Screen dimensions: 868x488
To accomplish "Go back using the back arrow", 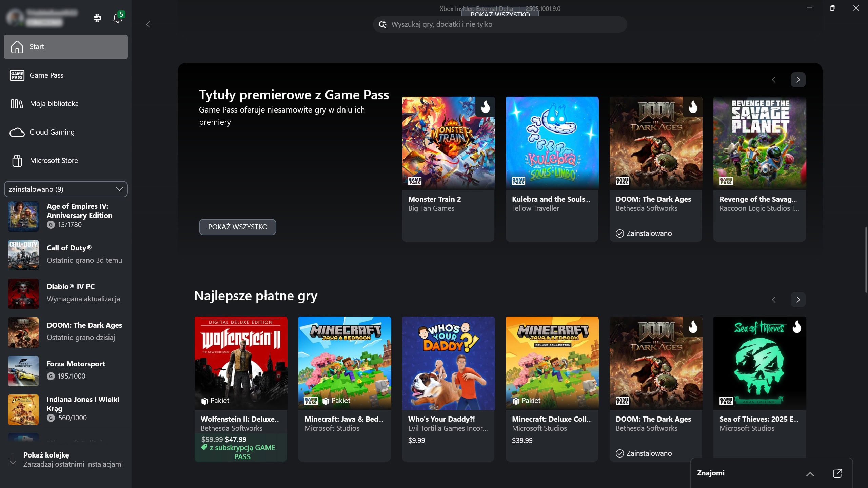I will 148,24.
